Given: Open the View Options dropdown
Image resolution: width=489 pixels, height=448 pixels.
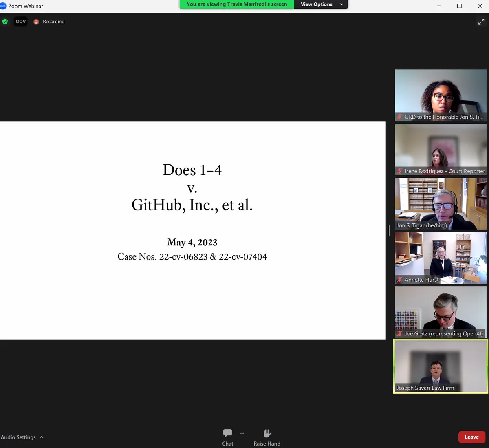Looking at the screenshot, I should 322,4.
